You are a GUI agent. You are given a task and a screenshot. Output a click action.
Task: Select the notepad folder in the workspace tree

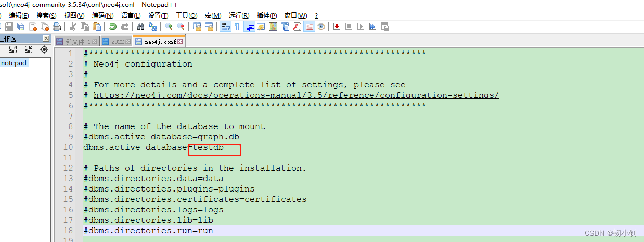[14, 63]
